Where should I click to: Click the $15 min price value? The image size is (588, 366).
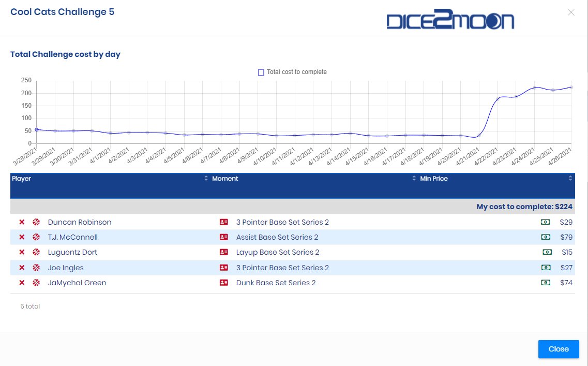click(x=567, y=252)
